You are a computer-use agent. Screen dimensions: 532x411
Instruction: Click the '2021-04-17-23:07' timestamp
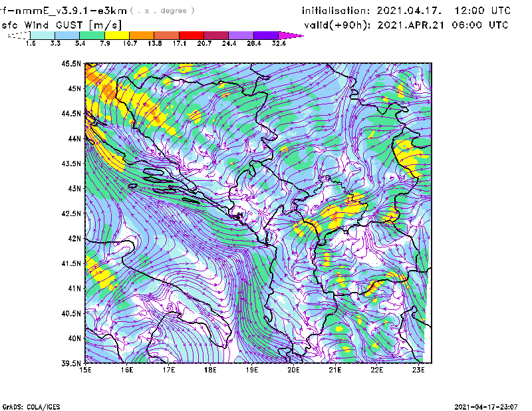pyautogui.click(x=486, y=407)
